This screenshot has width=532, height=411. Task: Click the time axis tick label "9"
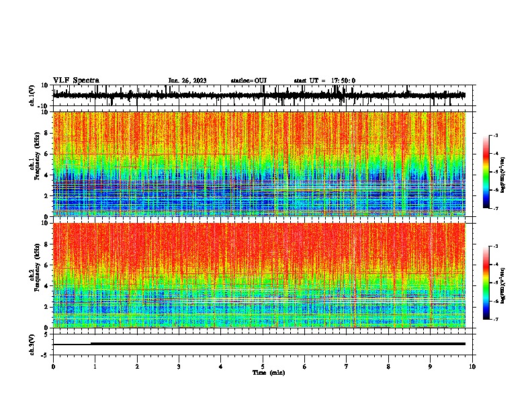pos(430,367)
